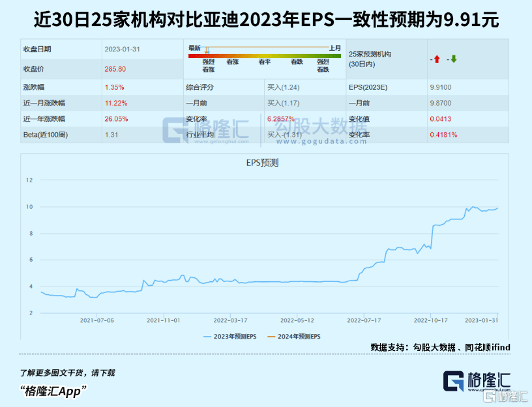Click the 近一月涨跌幅 label
532x407 pixels.
(44, 103)
